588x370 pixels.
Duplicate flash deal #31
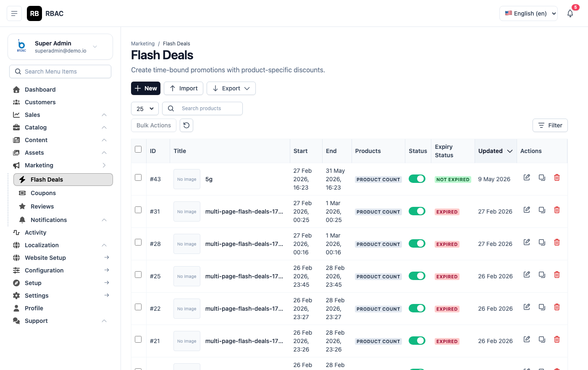tap(542, 210)
